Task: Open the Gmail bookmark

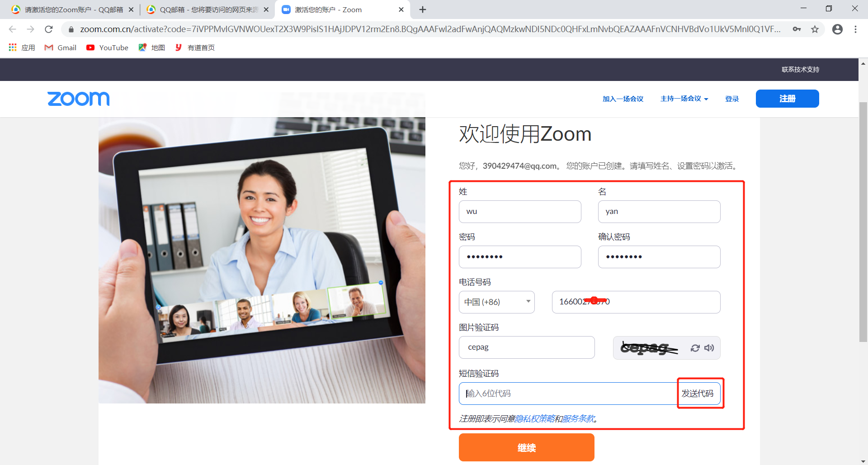Action: [x=60, y=47]
